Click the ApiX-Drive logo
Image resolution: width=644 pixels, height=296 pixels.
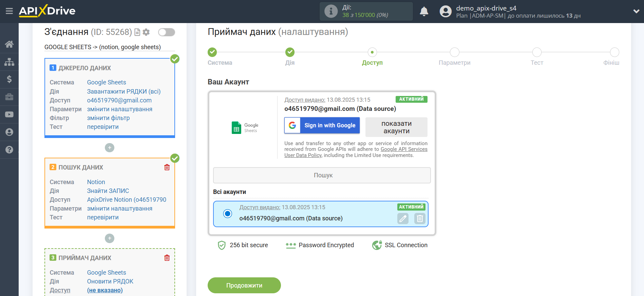coord(47,11)
